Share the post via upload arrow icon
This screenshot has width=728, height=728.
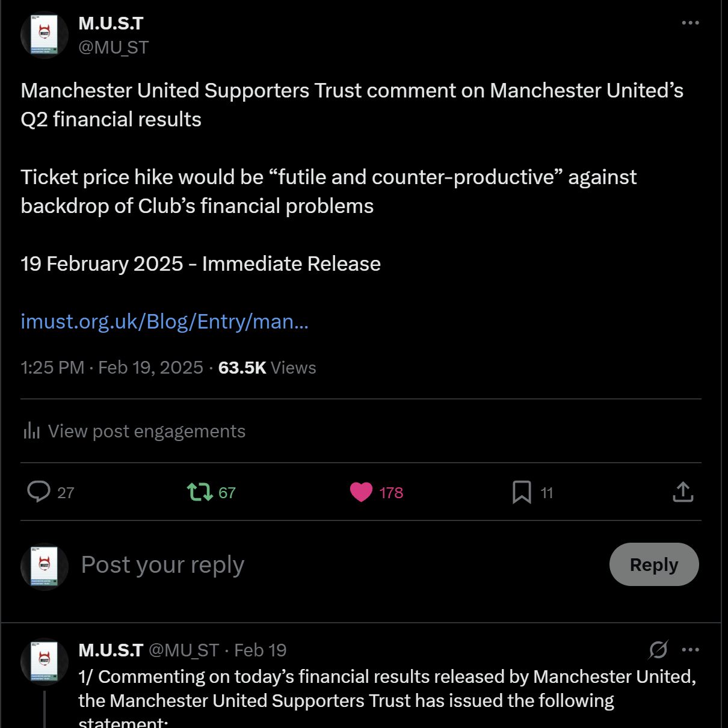(x=683, y=492)
